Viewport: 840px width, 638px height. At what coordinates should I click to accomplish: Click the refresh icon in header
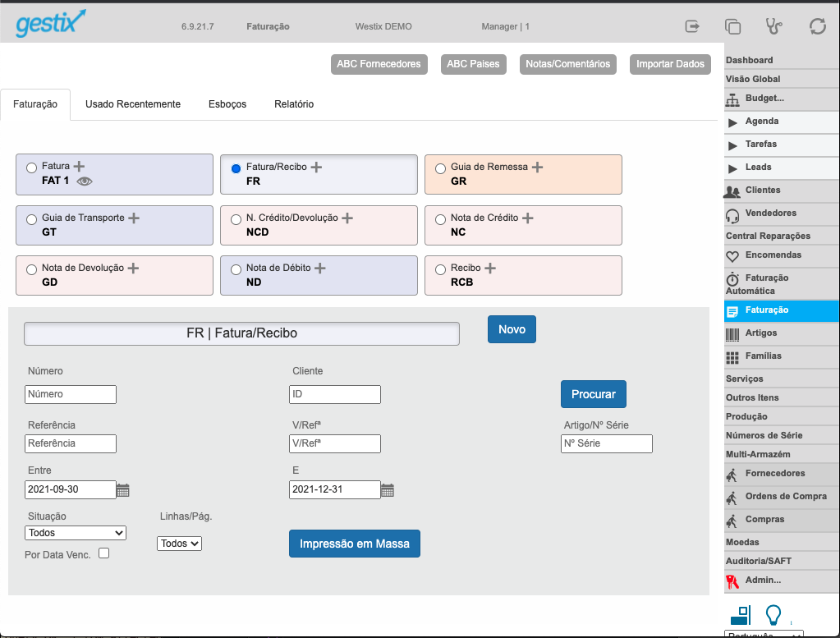click(818, 26)
